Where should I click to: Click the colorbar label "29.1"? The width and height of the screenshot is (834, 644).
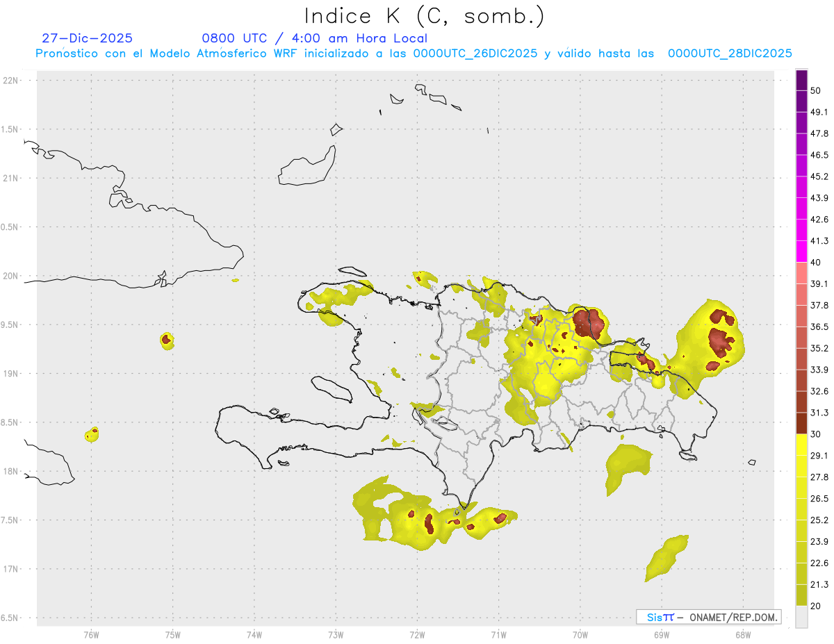click(819, 456)
